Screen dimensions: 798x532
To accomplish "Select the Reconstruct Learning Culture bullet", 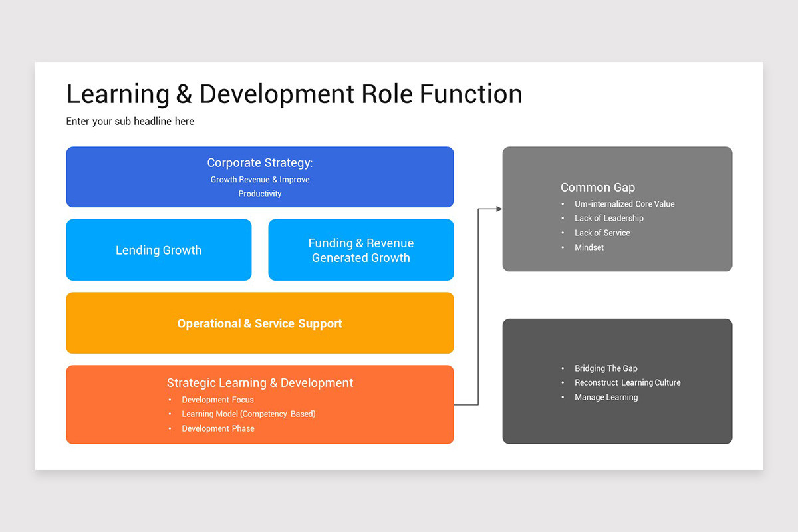I will (x=627, y=382).
